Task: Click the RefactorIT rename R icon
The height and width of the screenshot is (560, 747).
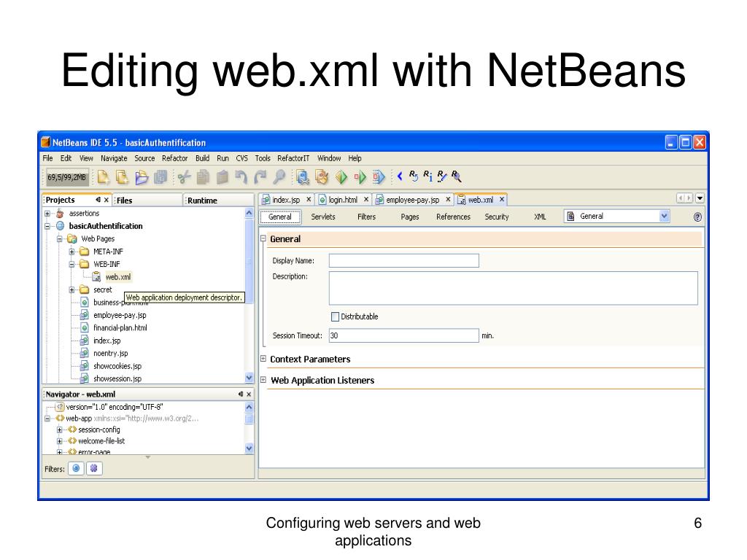Action: [x=441, y=176]
